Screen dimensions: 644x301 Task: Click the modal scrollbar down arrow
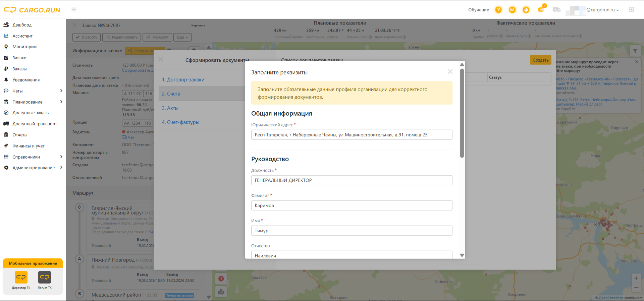pos(462,255)
